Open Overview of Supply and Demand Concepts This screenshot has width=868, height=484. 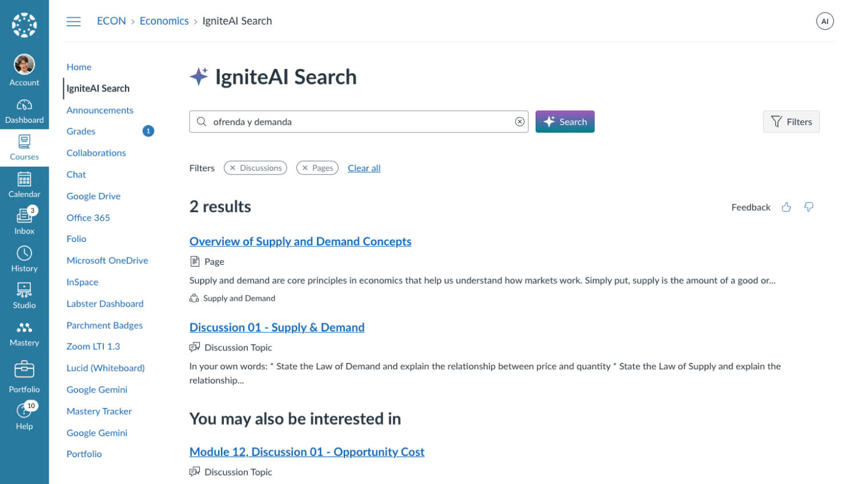point(300,241)
